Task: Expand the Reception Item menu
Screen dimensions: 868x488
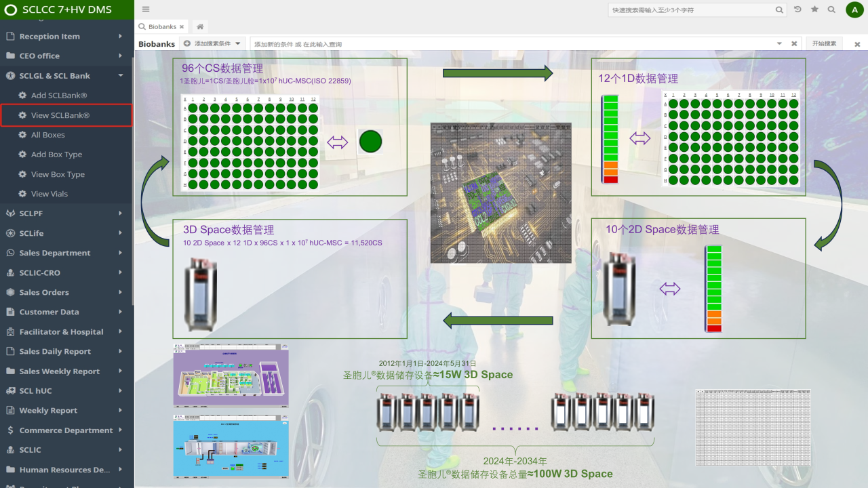Action: [x=120, y=37]
